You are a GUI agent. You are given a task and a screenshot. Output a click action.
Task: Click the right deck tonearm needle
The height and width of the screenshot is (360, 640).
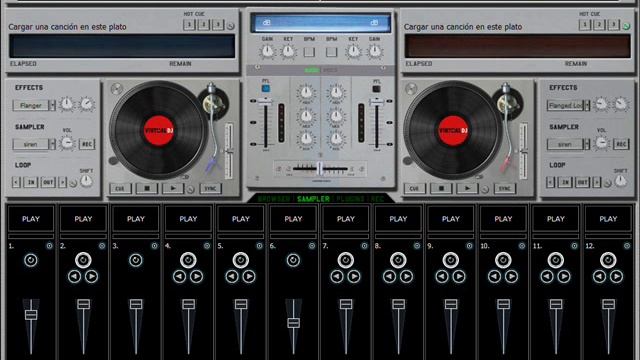point(506,163)
